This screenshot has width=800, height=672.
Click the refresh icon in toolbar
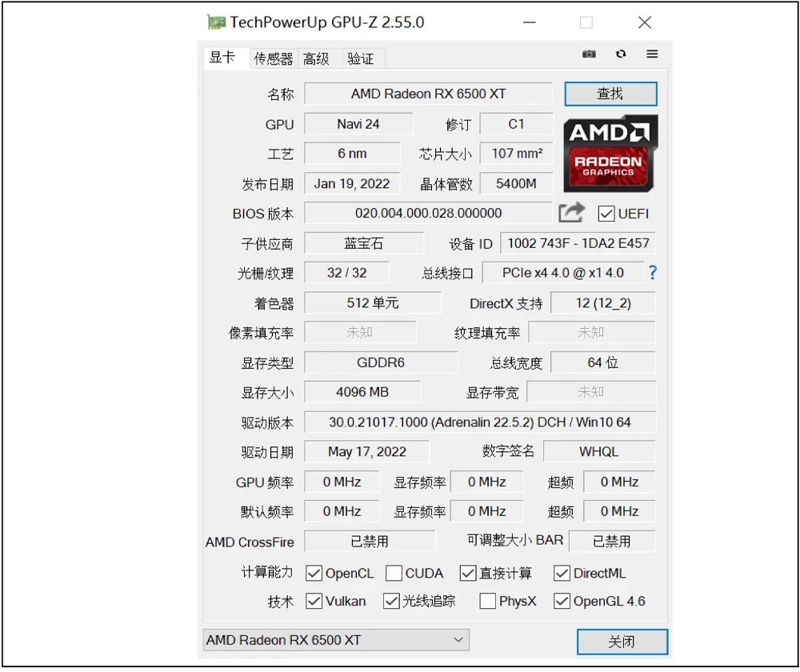[621, 54]
